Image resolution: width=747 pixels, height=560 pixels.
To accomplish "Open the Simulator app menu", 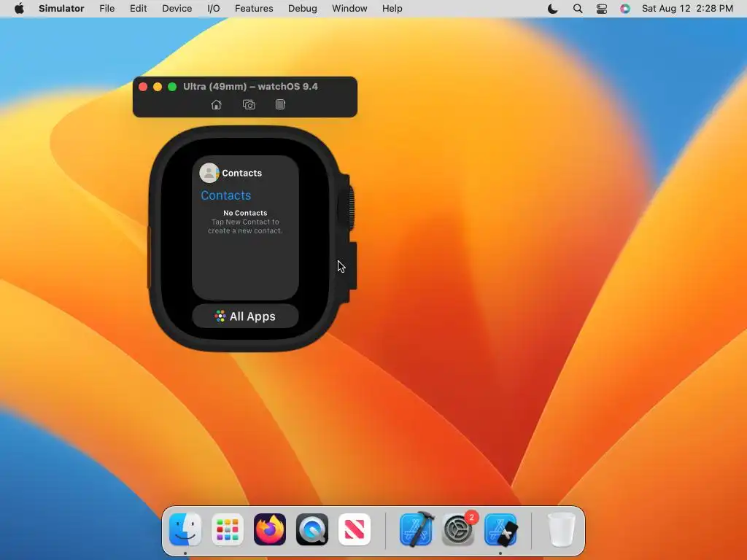I will pyautogui.click(x=61, y=9).
